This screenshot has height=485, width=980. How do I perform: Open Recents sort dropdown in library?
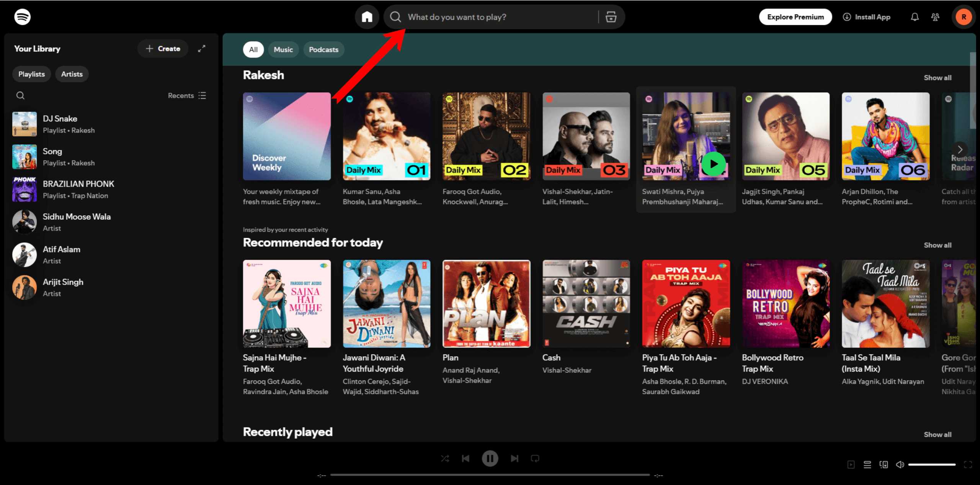[x=187, y=95]
